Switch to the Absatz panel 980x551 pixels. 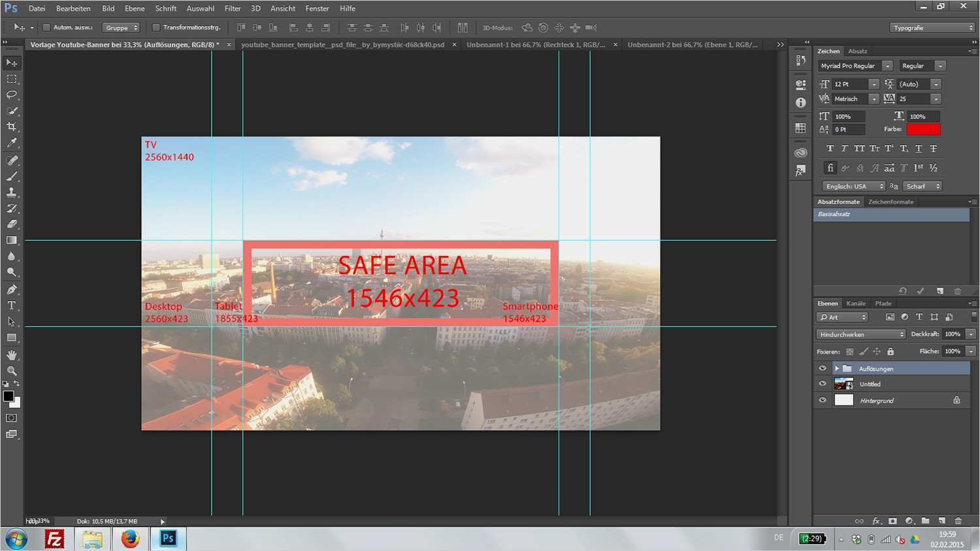click(x=858, y=50)
